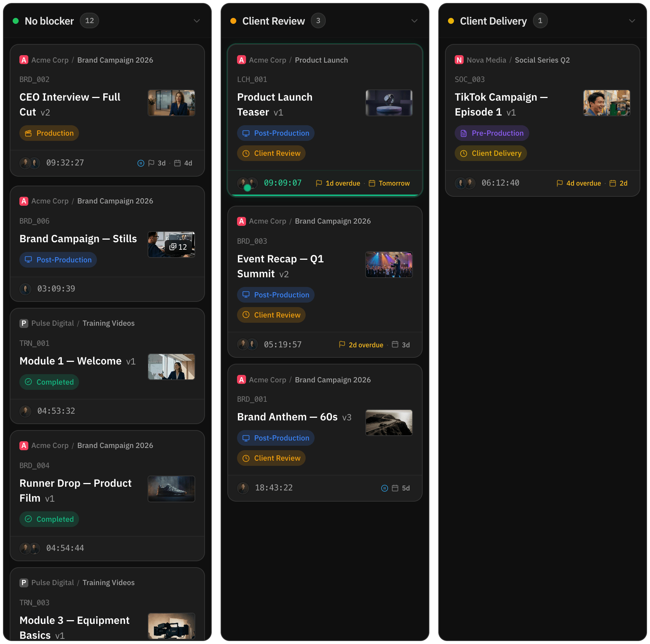This screenshot has width=650, height=644.
Task: Select Completed tag on Module 1 Welcome
Action: pos(49,382)
